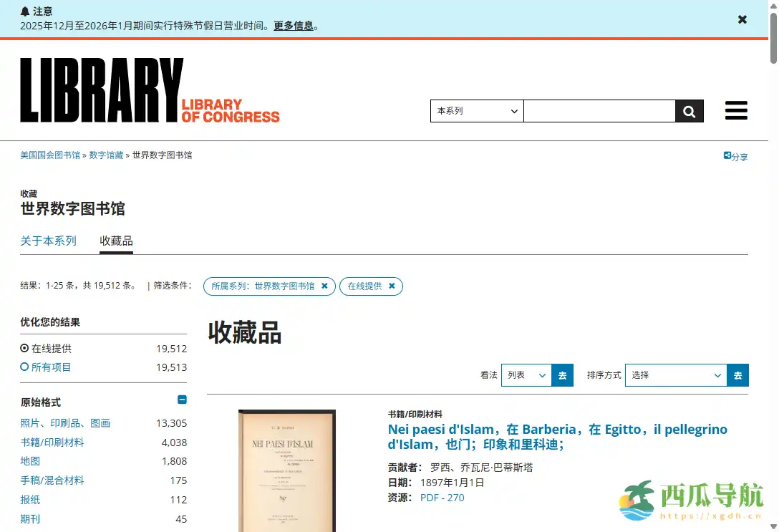The height and width of the screenshot is (532, 779).
Task: Open the 看法 view dropdown showing 列表
Action: click(526, 374)
